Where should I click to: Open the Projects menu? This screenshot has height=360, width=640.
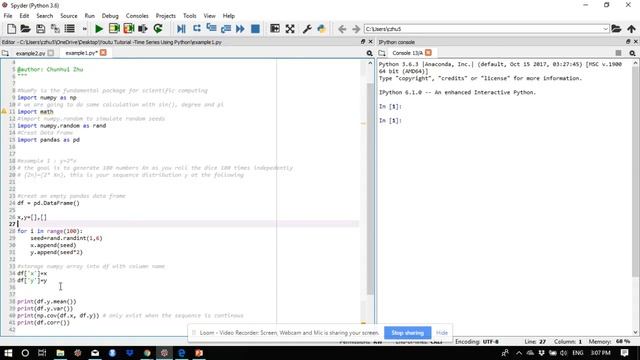pyautogui.click(x=165, y=16)
